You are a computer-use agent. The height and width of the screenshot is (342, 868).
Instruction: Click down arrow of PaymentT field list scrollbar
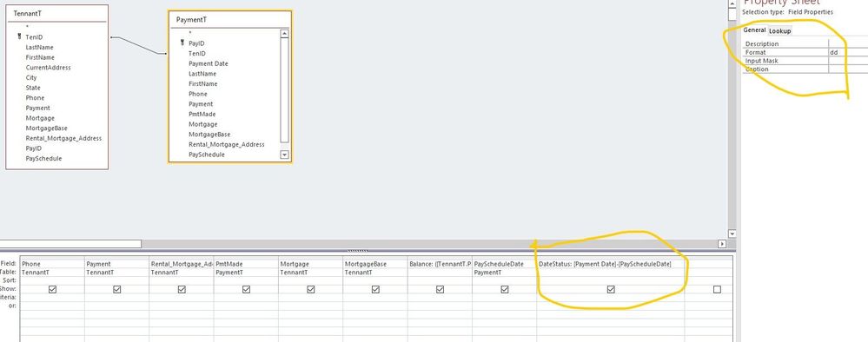coord(284,155)
